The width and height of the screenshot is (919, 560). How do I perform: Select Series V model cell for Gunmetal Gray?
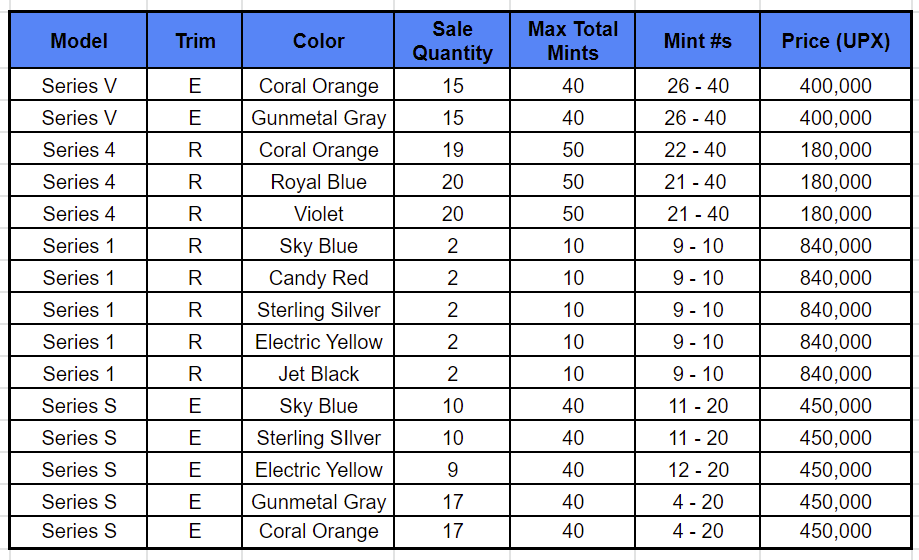click(x=79, y=118)
